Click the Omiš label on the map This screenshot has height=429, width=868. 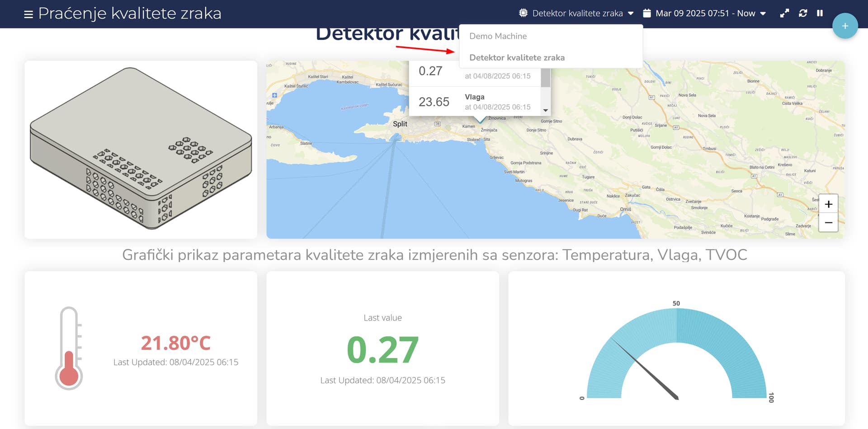pyautogui.click(x=625, y=209)
